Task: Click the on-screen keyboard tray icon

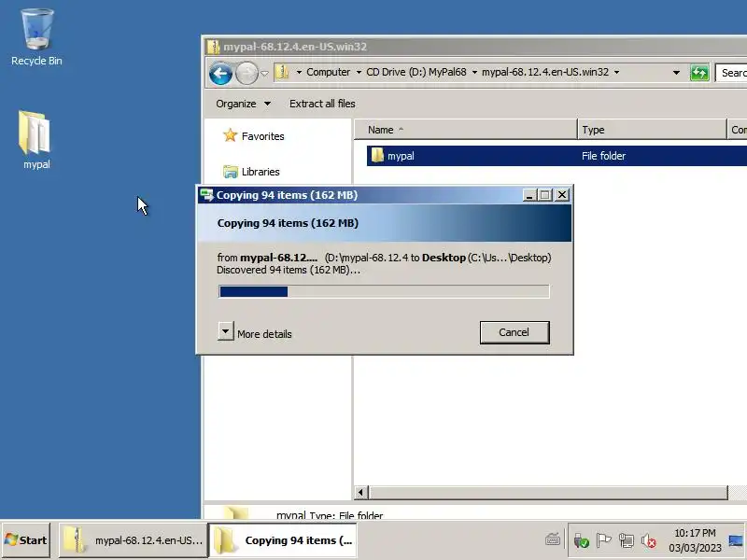Action: 553,540
